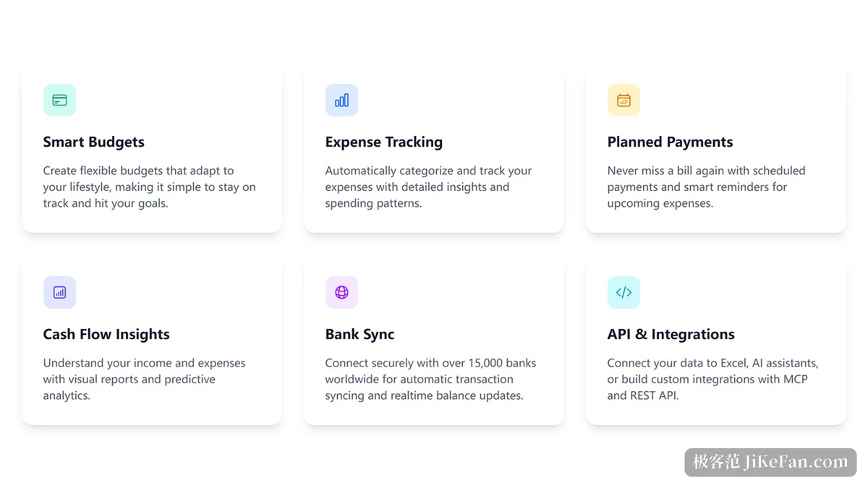Open the API & Integrations heading

click(671, 334)
